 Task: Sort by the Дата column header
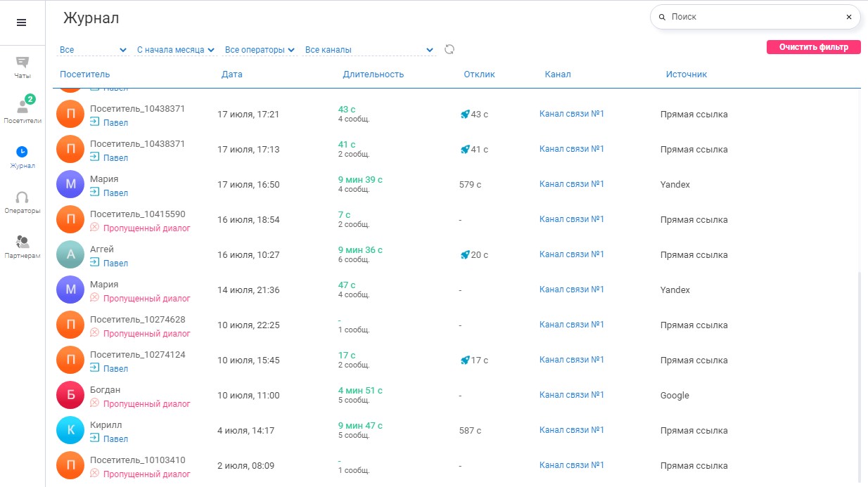(231, 74)
